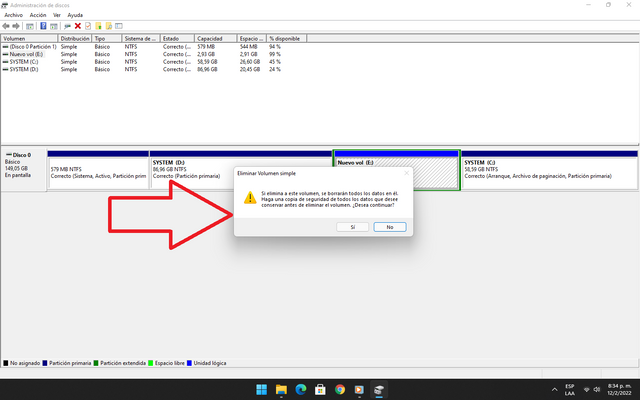Sort by the % disponible column header
The width and height of the screenshot is (640, 400).
pyautogui.click(x=287, y=38)
